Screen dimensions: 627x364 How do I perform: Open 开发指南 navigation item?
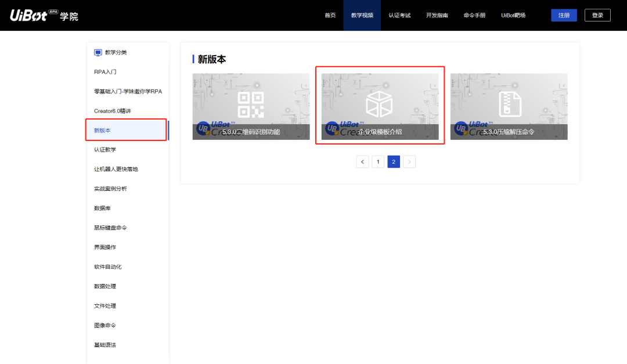(x=437, y=15)
